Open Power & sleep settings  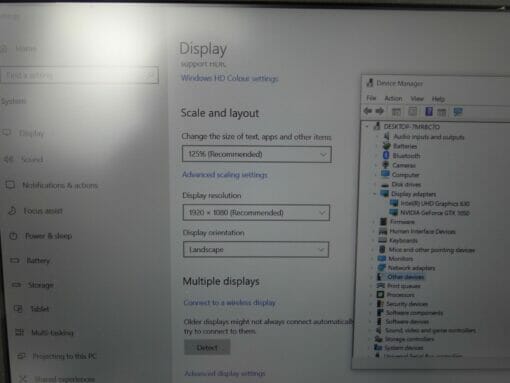49,236
